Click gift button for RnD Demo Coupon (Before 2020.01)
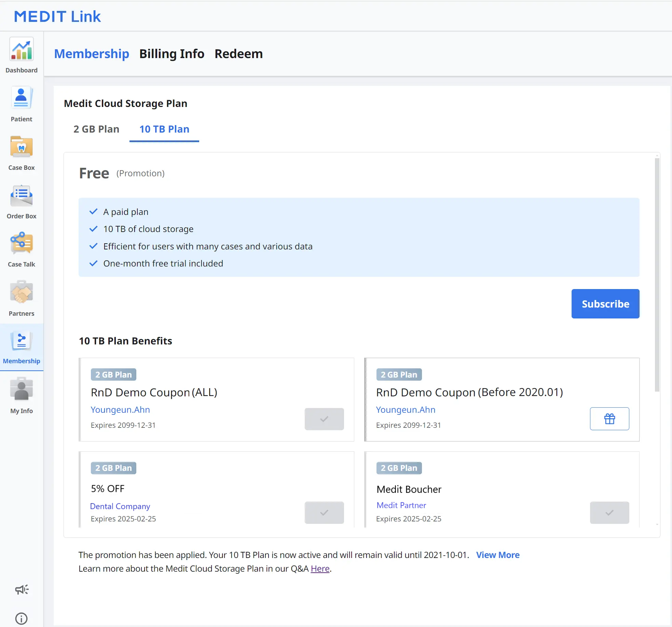This screenshot has width=672, height=627. pos(609,419)
